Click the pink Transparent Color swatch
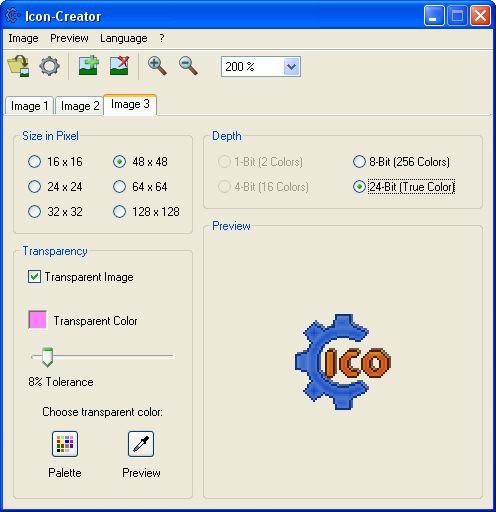The width and height of the screenshot is (496, 512). point(38,320)
